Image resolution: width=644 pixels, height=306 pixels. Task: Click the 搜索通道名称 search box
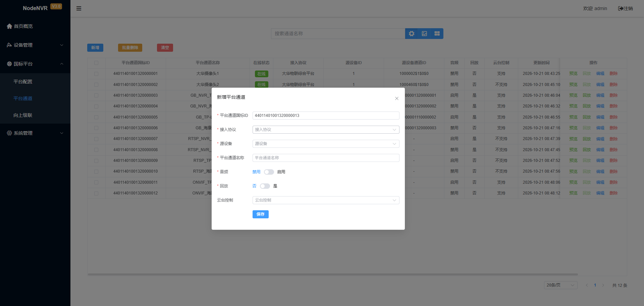coord(338,34)
